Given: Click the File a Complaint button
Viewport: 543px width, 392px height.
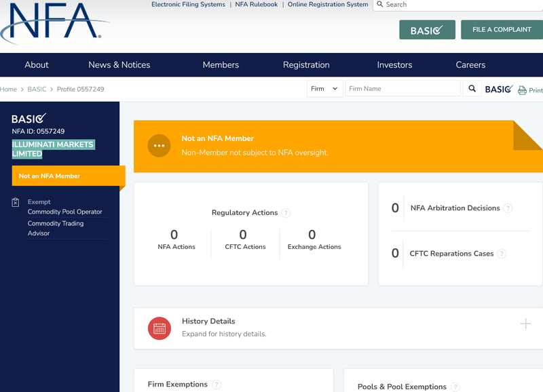Looking at the screenshot, I should 502,30.
